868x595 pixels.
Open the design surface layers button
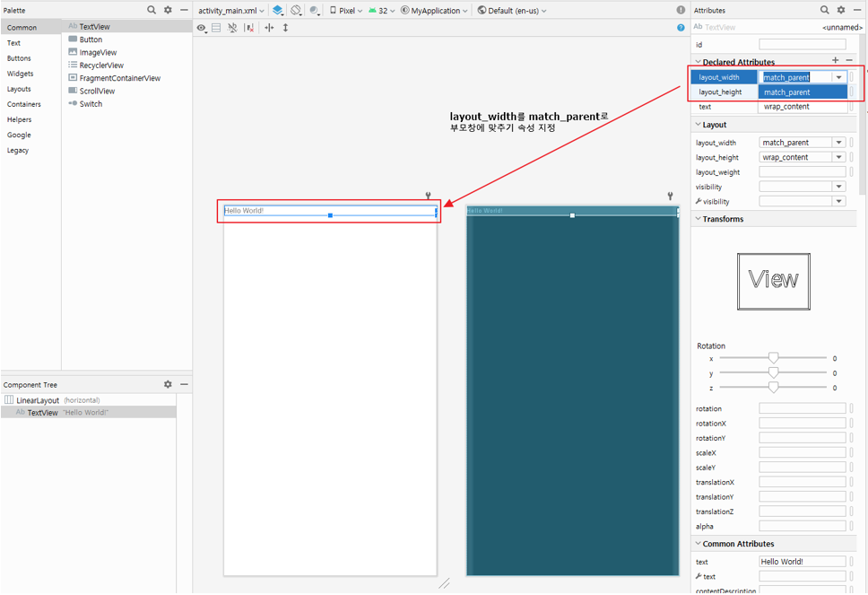[x=278, y=11]
